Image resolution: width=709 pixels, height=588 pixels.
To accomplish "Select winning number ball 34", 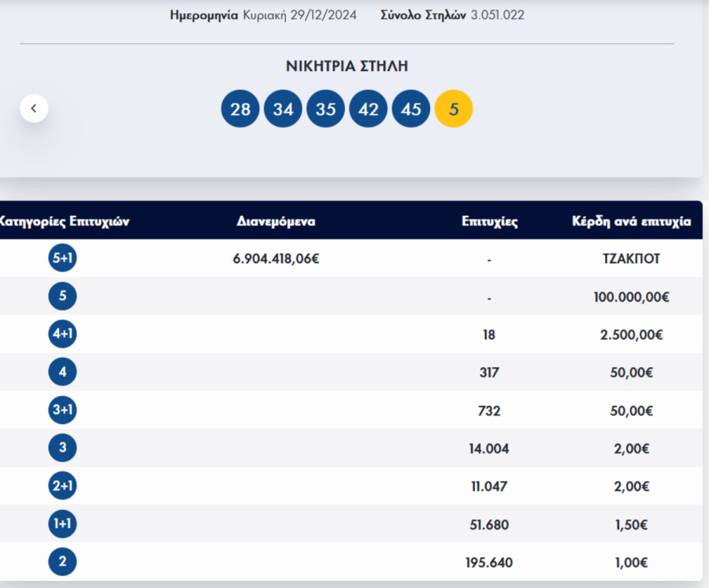I will (283, 109).
